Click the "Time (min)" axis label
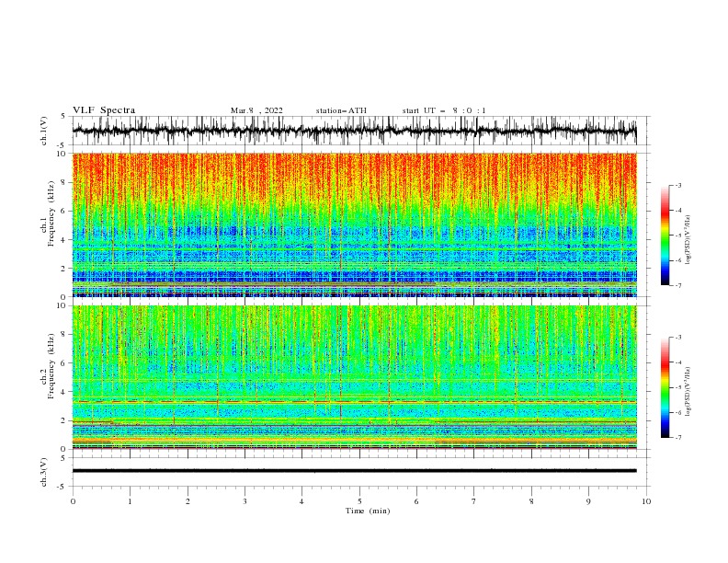Image resolution: width=728 pixels, height=563 pixels. pyautogui.click(x=368, y=511)
